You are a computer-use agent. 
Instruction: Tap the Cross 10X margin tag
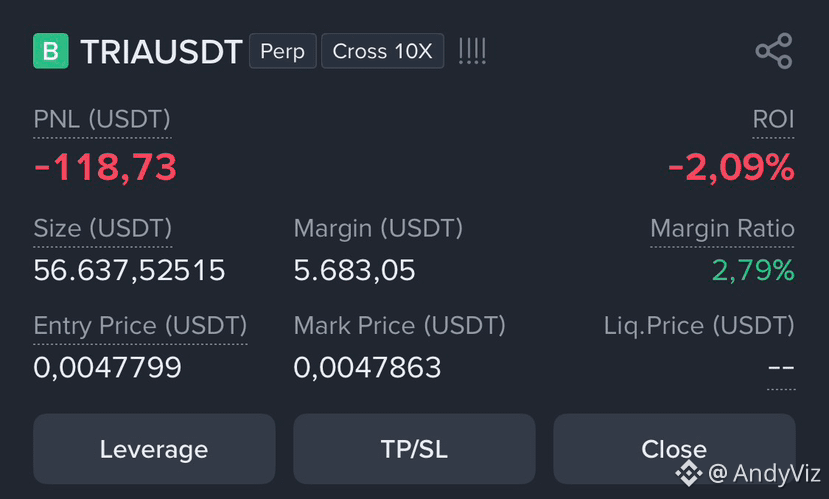tap(382, 51)
